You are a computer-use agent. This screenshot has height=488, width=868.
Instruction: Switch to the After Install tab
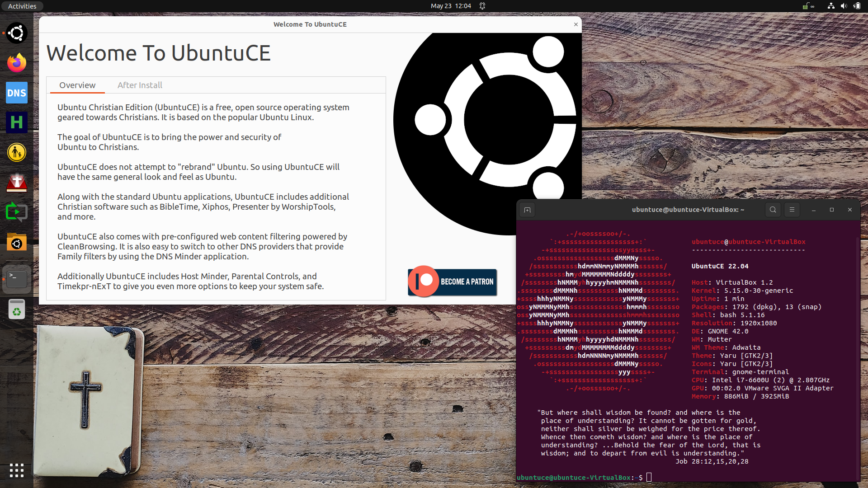[140, 85]
